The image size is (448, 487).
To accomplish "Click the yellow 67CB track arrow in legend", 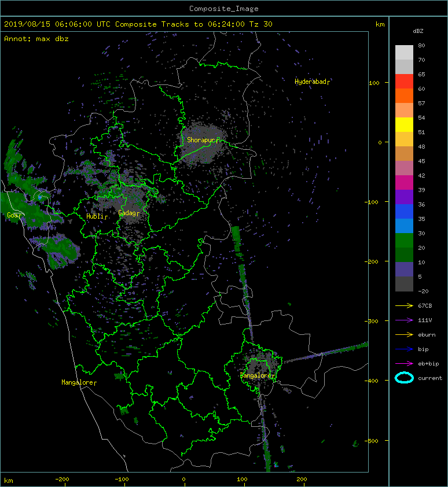I will click(404, 305).
